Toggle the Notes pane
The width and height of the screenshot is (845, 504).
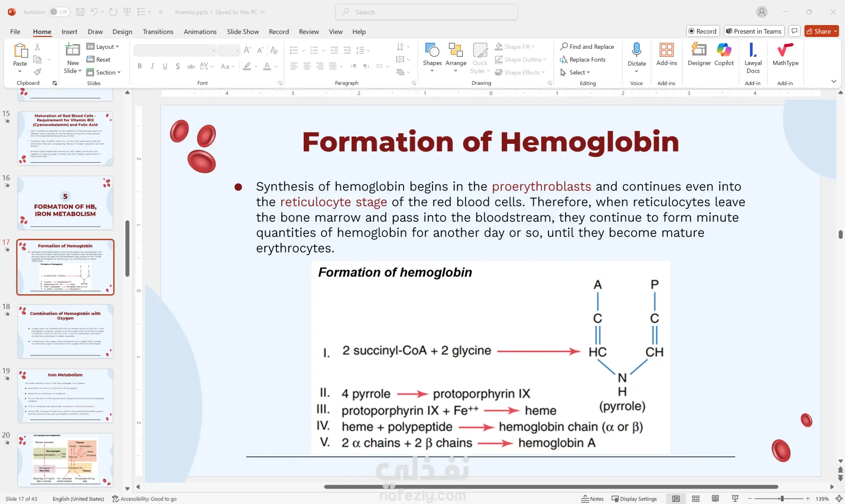pos(592,499)
